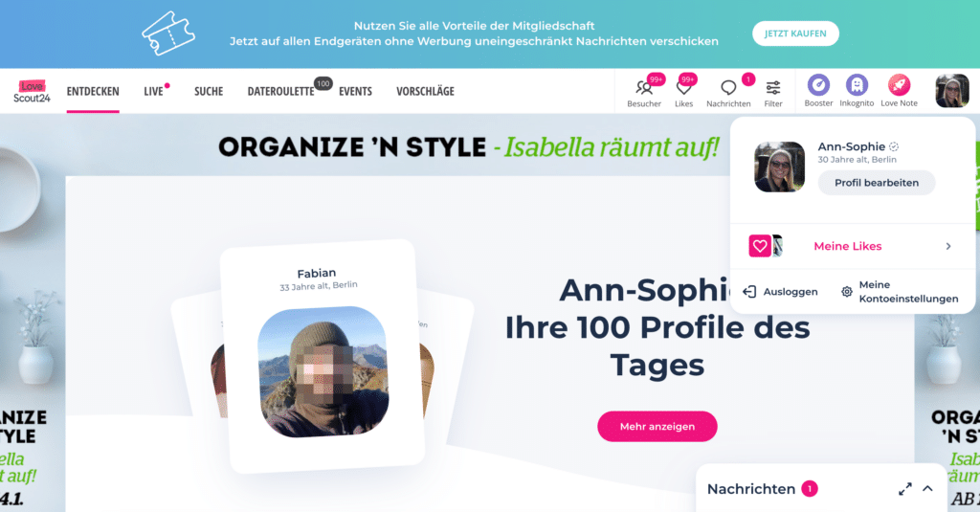The width and height of the screenshot is (980, 512).
Task: Send a Love Note rocket icon
Action: click(x=899, y=84)
